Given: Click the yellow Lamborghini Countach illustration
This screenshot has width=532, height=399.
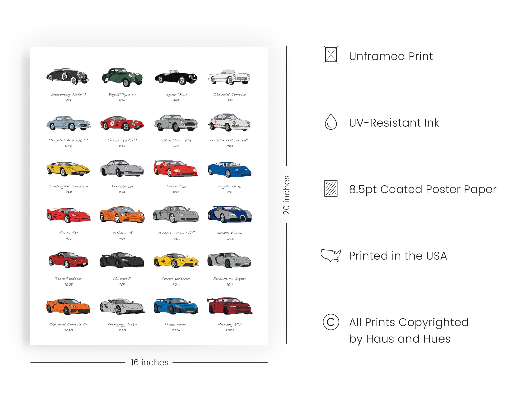Looking at the screenshot, I should point(68,169).
